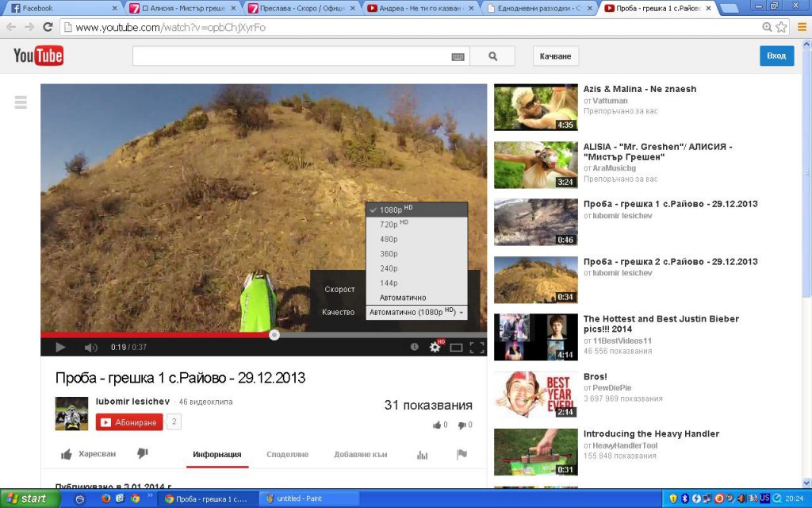Click the Bluetooth tray icon
The height and width of the screenshot is (508, 812).
[684, 498]
